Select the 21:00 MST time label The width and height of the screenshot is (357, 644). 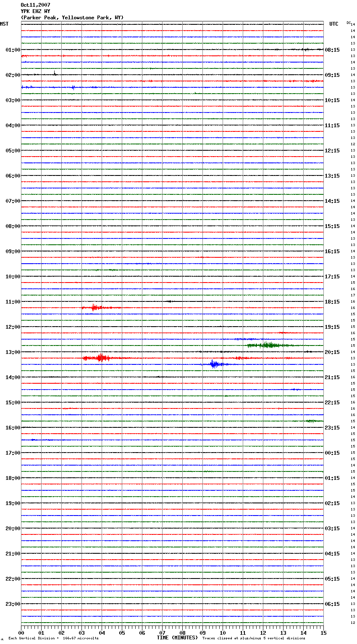coord(13,554)
